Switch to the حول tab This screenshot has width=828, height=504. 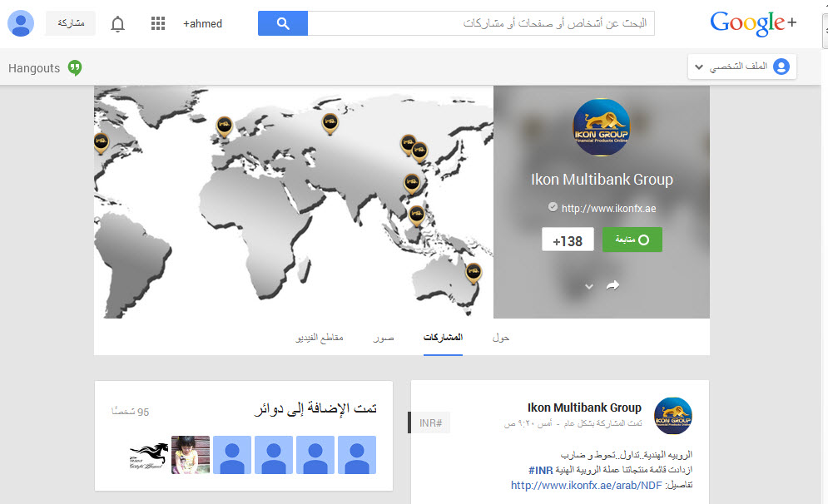tap(501, 338)
